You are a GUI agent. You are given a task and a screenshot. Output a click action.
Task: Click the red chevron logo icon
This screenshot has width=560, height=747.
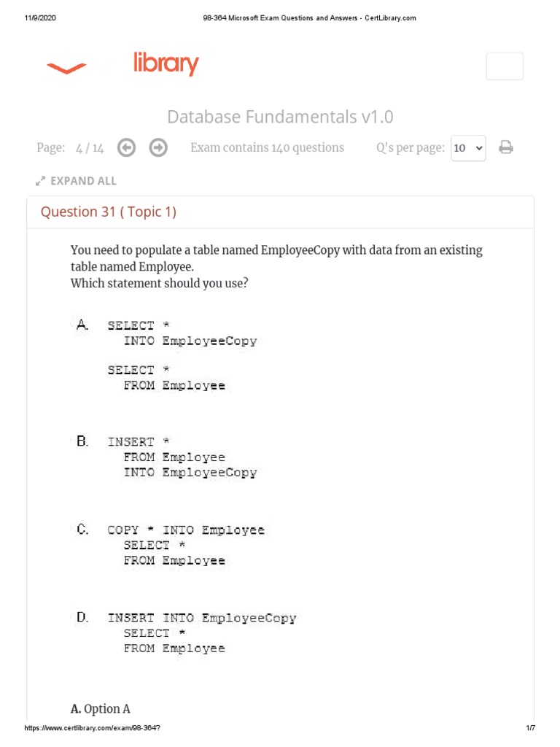click(x=66, y=69)
